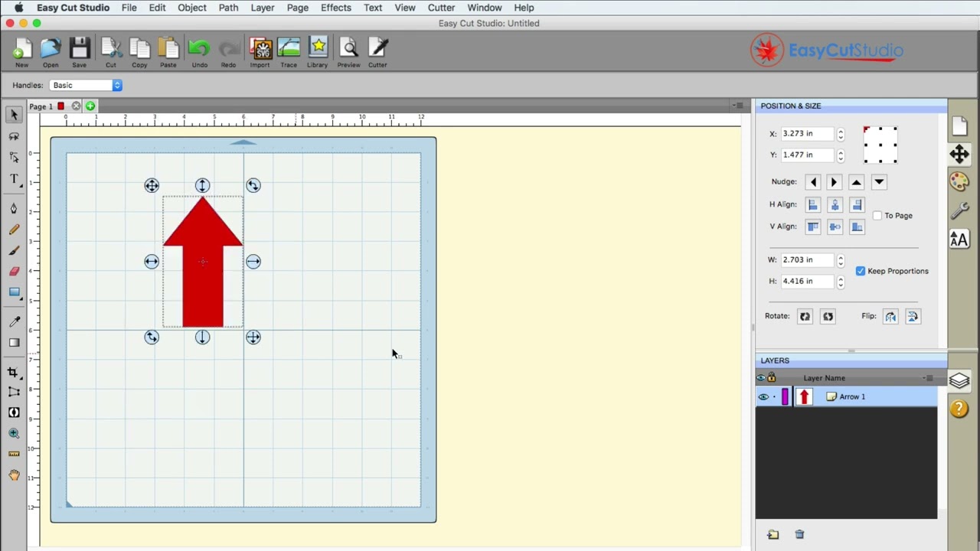
Task: Hide the Arrow 1 layer eye
Action: click(763, 396)
